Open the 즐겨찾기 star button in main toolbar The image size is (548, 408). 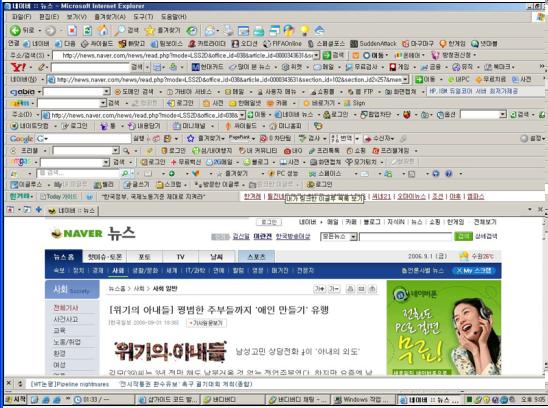[163, 30]
